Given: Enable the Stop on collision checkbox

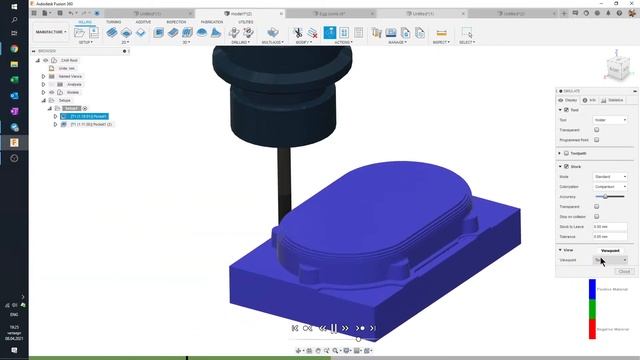Looking at the screenshot, I should [x=597, y=217].
